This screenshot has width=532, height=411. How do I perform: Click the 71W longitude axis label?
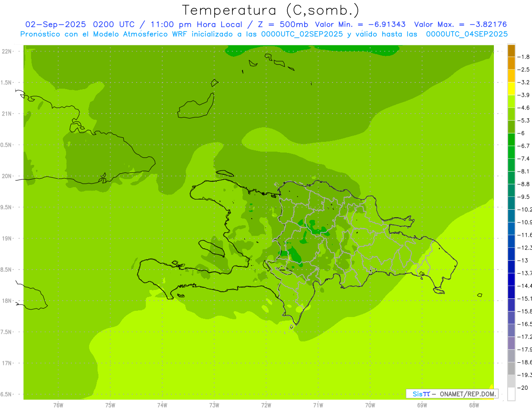click(318, 405)
